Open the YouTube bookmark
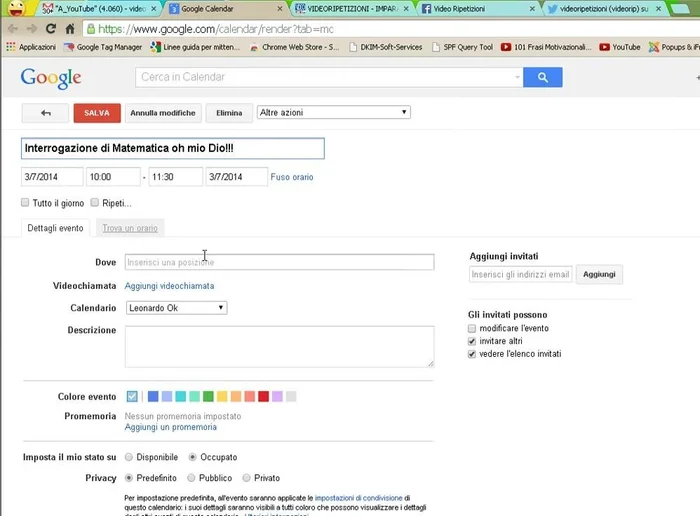Viewport: 700px width, 516px height. point(620,47)
